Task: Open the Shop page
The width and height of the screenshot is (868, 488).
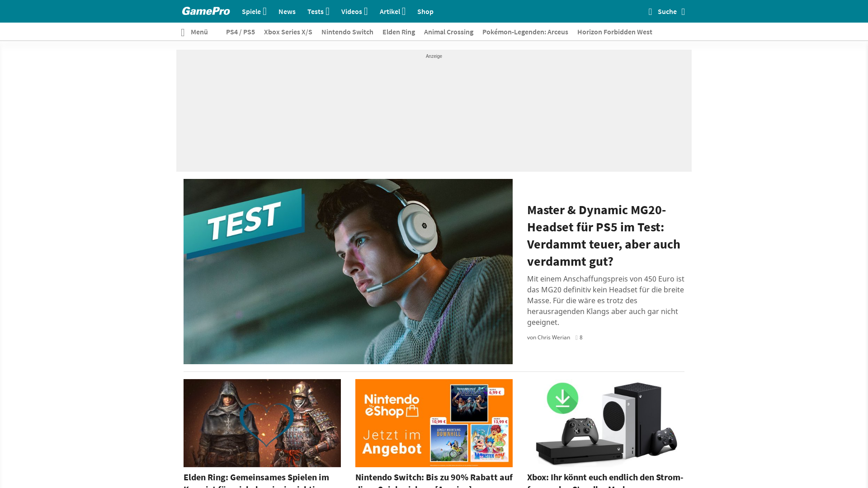Action: tap(425, 12)
